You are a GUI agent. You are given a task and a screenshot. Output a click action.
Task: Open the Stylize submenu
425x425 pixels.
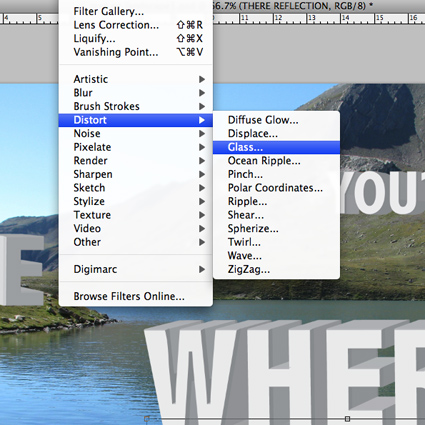coord(136,202)
